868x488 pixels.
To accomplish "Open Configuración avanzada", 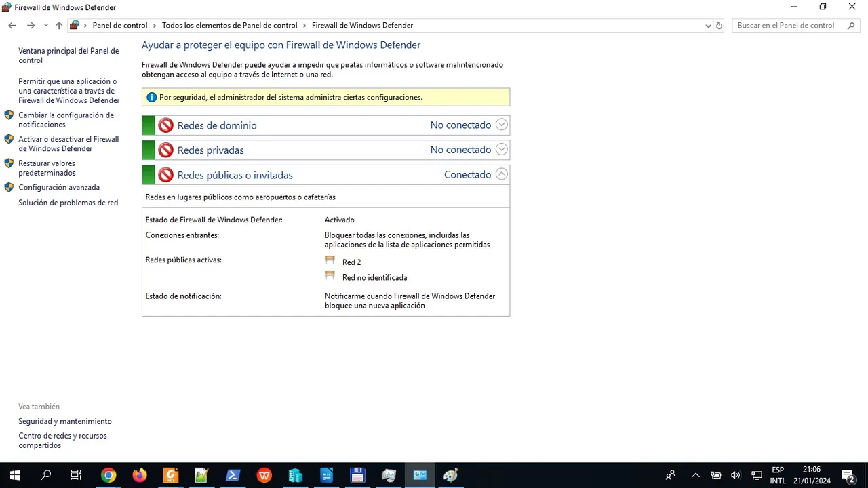I will [59, 188].
